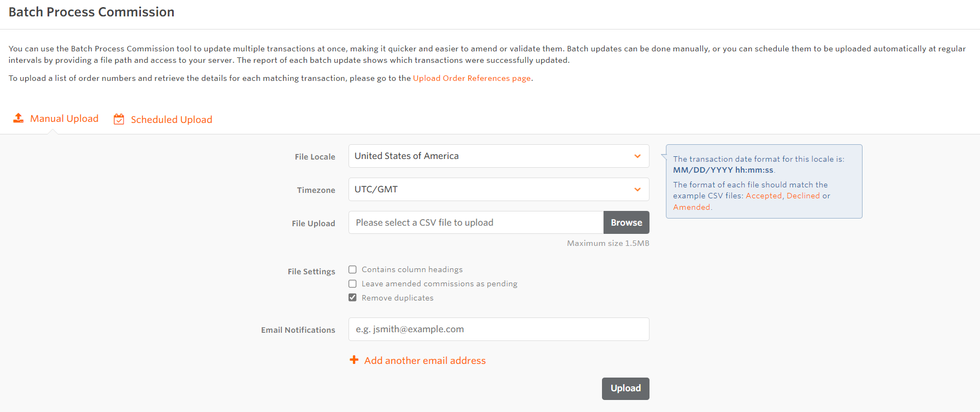Screen dimensions: 980x412
Task: Click the Email Notifications input field
Action: (x=498, y=329)
